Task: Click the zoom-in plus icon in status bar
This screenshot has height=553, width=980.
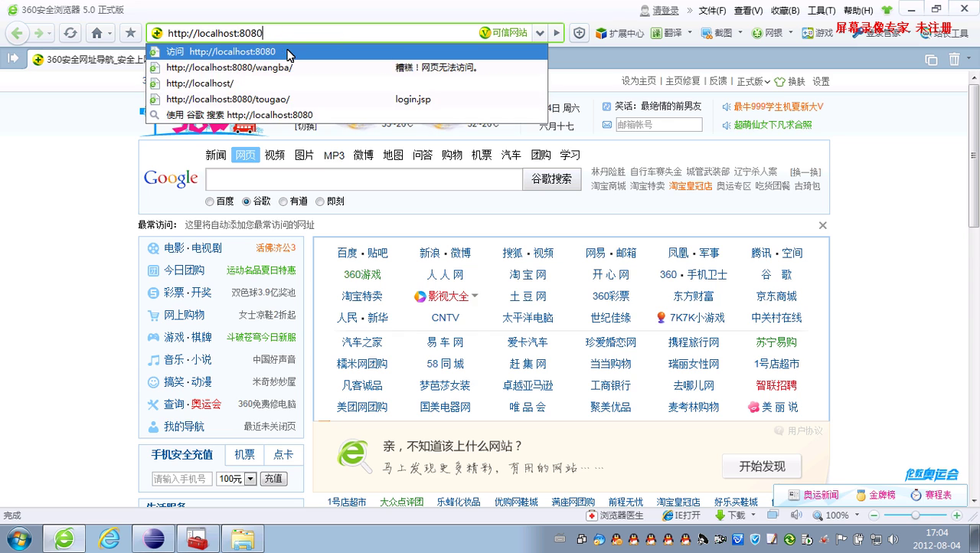Action: pos(959,515)
